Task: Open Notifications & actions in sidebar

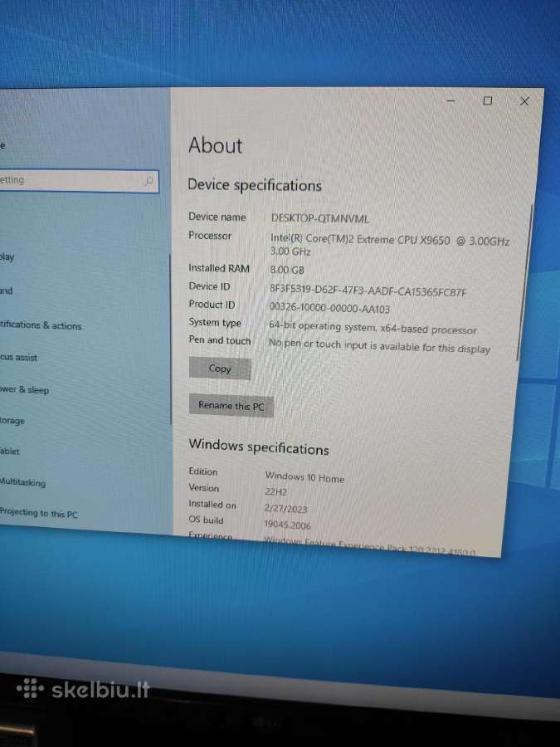Action: point(41,325)
